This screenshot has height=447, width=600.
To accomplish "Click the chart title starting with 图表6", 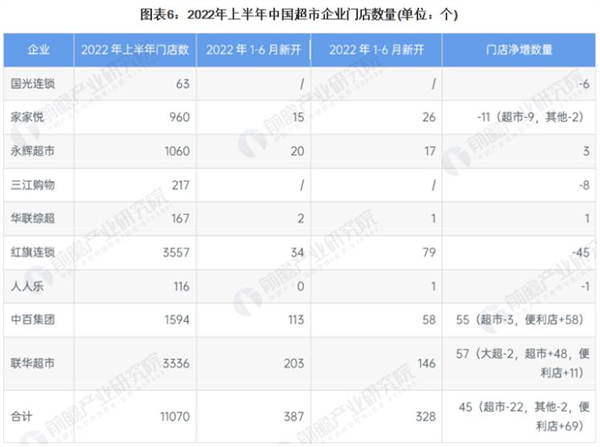I will 300,14.
